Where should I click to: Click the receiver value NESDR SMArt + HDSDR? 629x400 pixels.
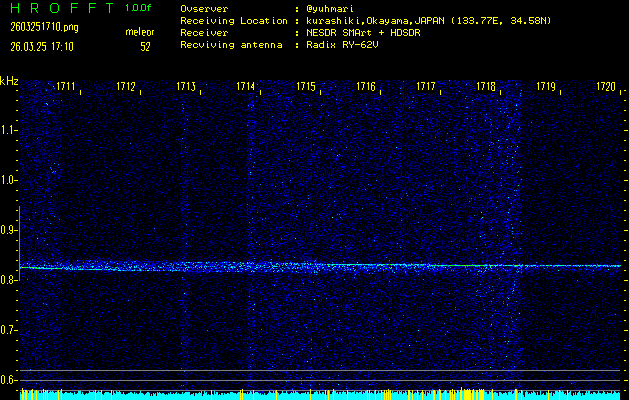pyautogui.click(x=363, y=33)
